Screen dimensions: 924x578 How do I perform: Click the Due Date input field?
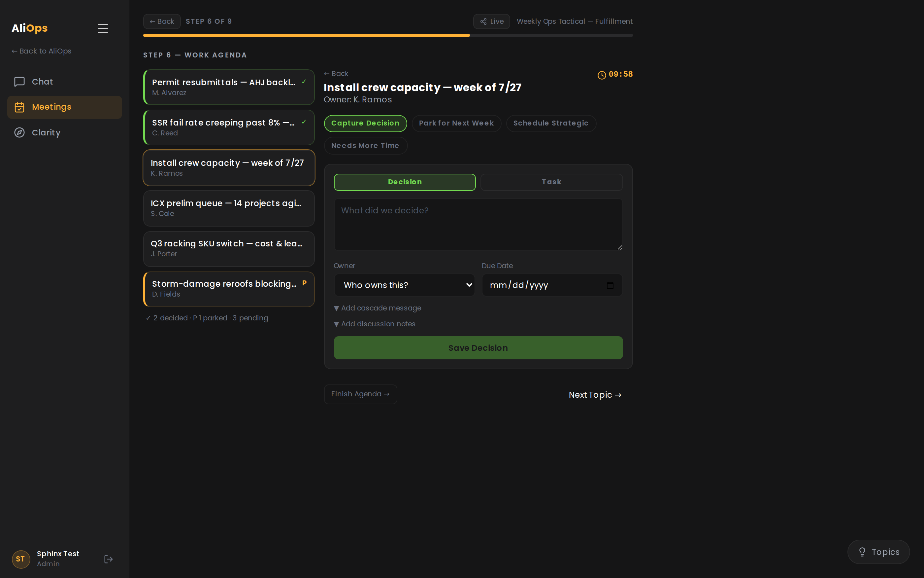click(552, 285)
